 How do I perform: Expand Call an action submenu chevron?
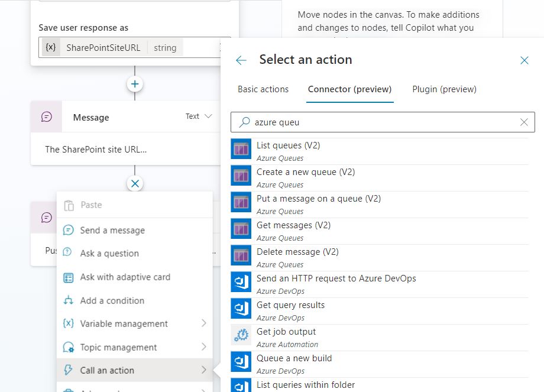pos(204,370)
